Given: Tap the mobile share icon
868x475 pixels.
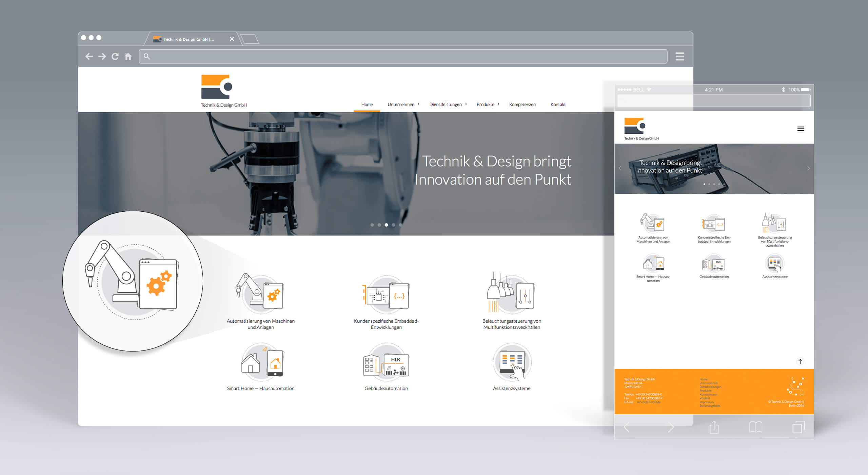Looking at the screenshot, I should (714, 427).
